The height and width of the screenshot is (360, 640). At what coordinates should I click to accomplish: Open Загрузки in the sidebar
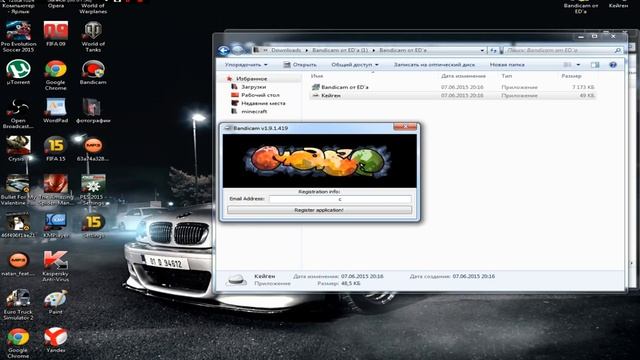(x=253, y=87)
